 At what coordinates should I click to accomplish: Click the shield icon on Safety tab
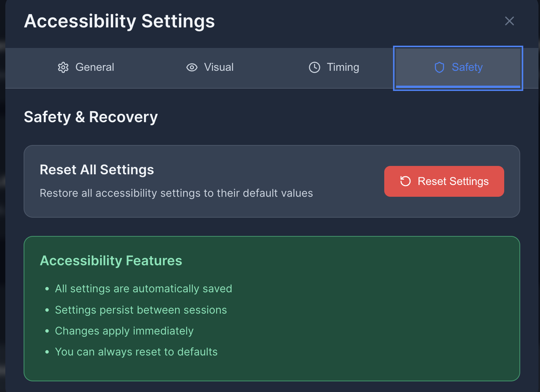(x=439, y=67)
